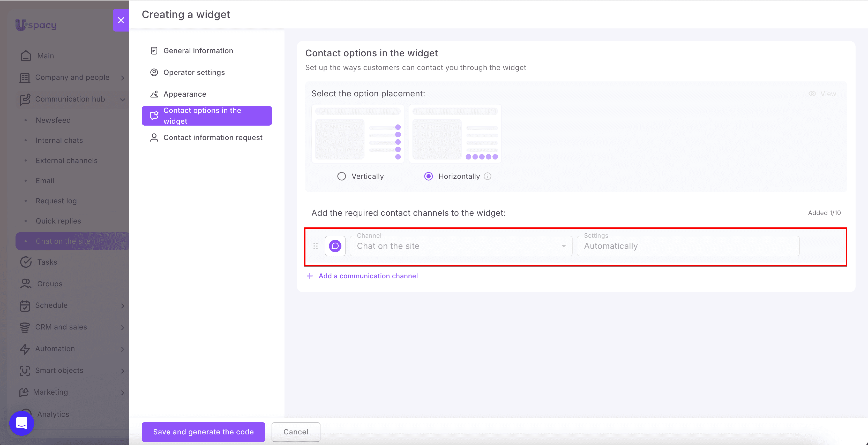
Task: Open the support chat launcher bubble
Action: click(21, 423)
